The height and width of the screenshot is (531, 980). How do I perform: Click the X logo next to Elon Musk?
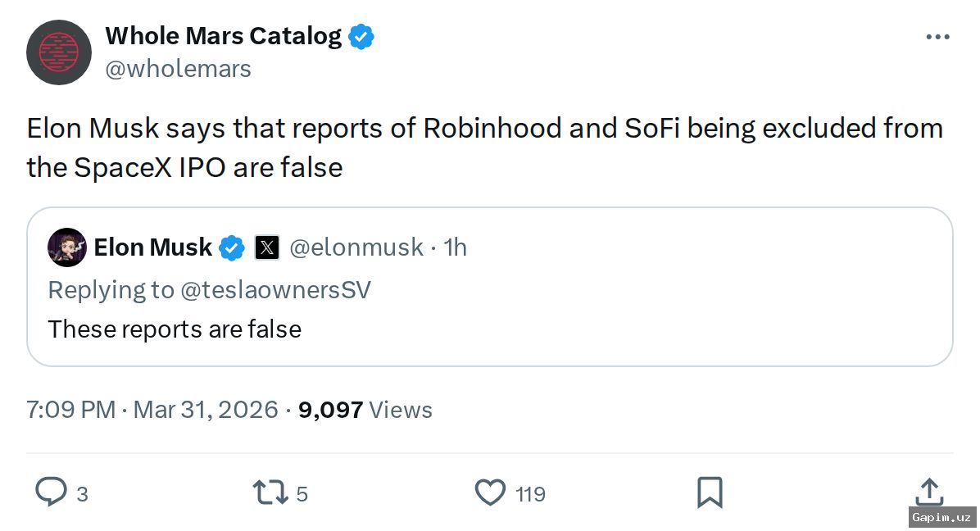point(266,247)
